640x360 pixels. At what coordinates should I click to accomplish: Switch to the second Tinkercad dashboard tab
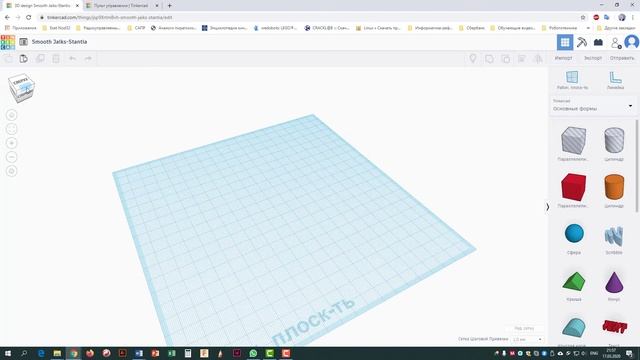point(121,6)
